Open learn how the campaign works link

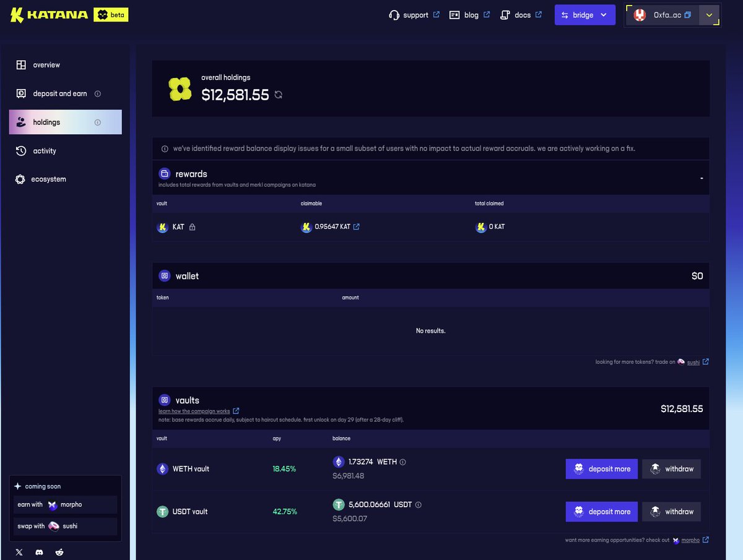194,411
